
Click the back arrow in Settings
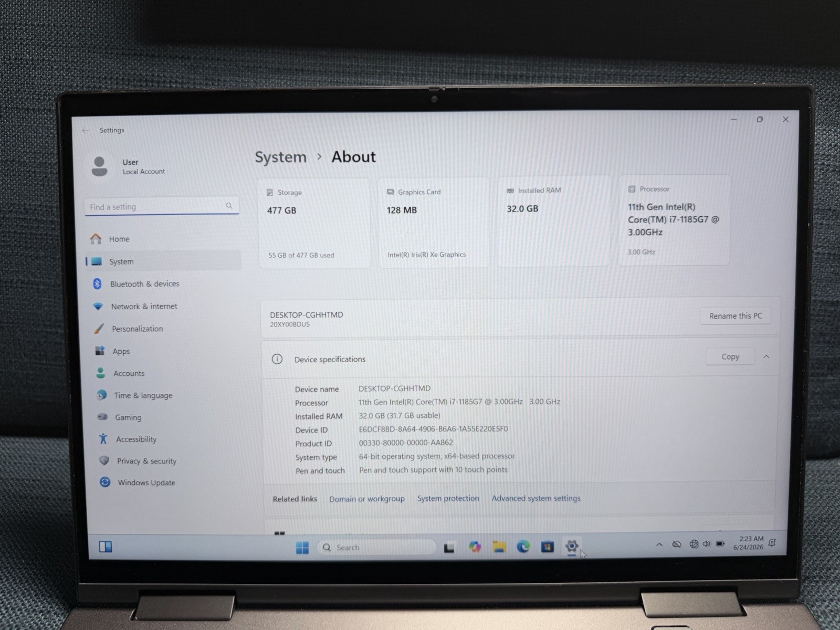coord(86,130)
